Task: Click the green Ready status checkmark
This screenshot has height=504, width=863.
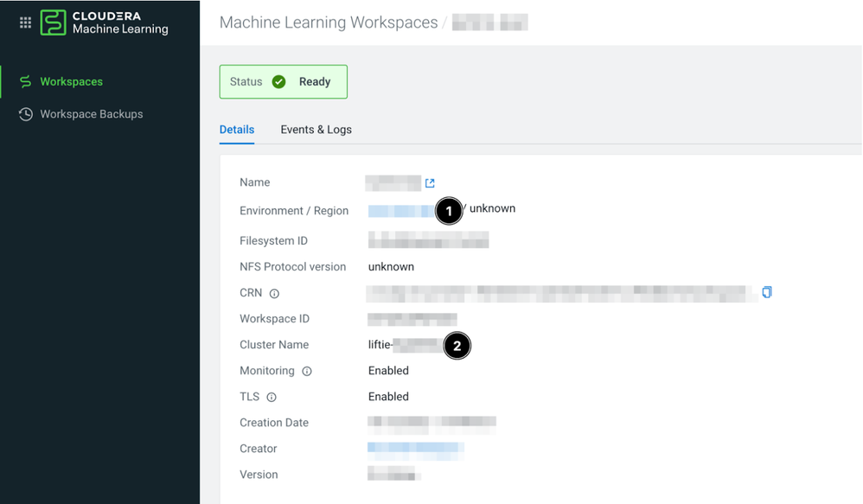Action: tap(279, 82)
